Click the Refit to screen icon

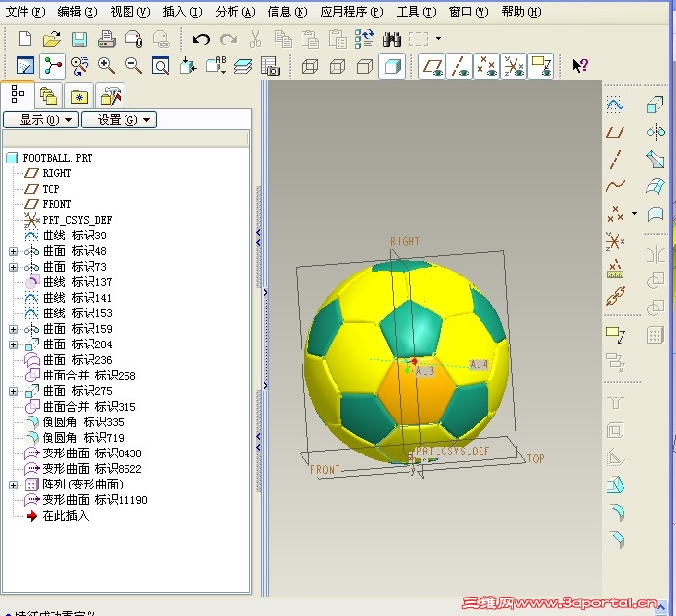160,66
